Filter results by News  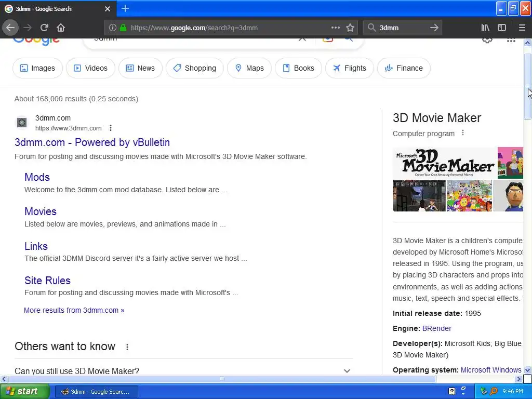[140, 68]
